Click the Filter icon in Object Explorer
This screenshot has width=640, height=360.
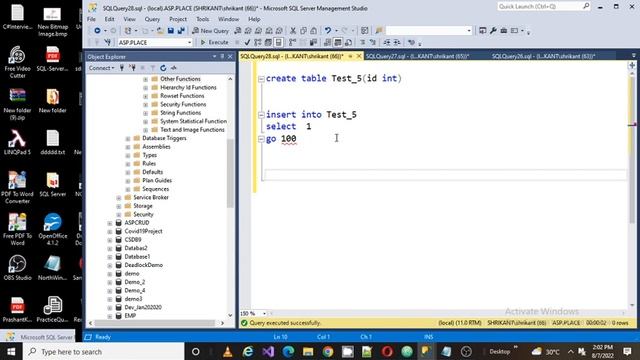click(x=153, y=68)
